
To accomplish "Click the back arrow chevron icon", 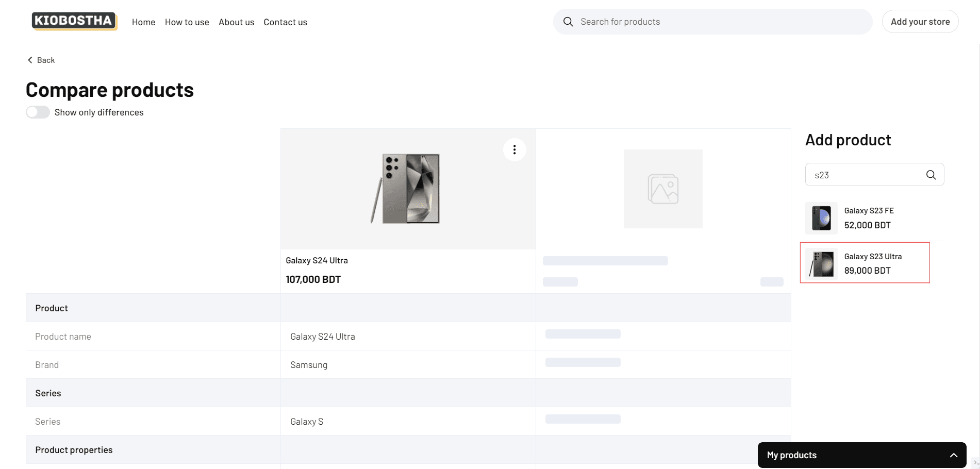I will pyautogui.click(x=30, y=60).
